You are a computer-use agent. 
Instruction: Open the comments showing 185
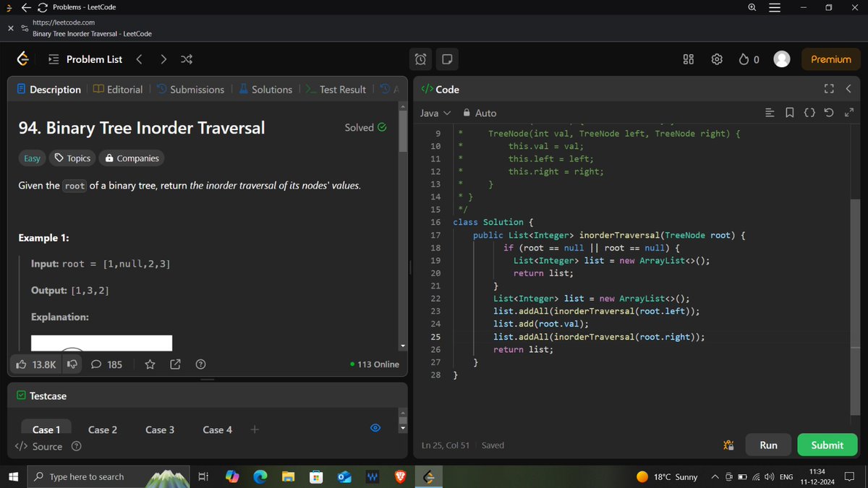click(x=107, y=364)
